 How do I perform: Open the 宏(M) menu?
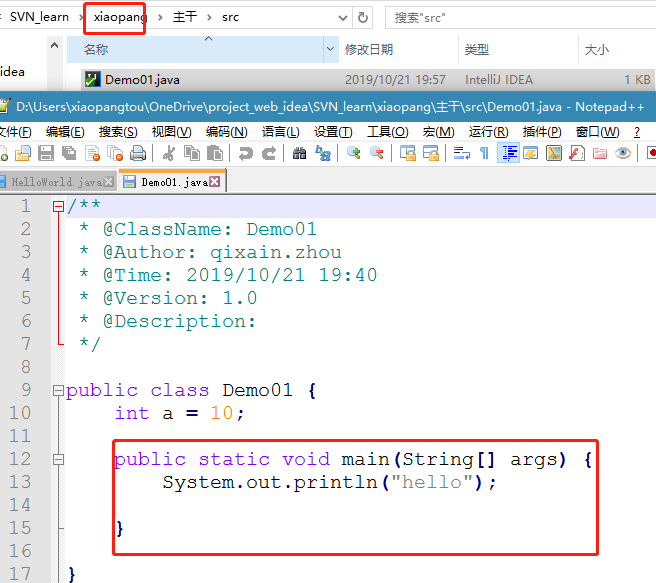click(438, 132)
